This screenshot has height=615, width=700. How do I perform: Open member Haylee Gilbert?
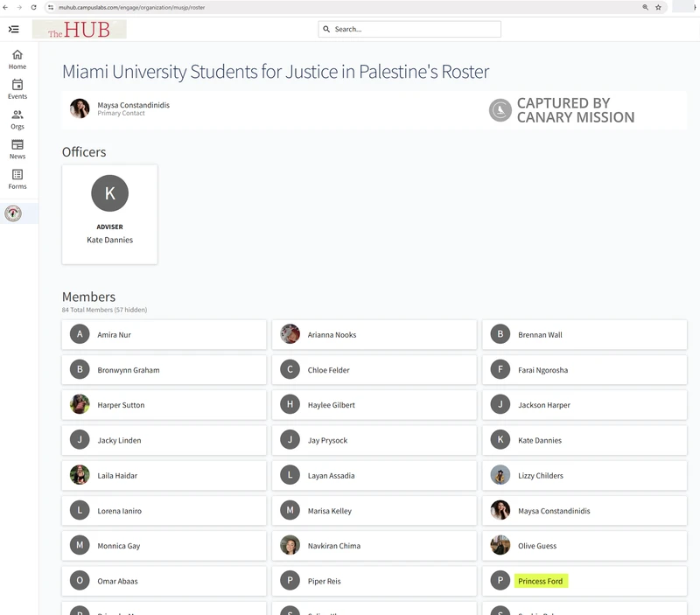[374, 405]
